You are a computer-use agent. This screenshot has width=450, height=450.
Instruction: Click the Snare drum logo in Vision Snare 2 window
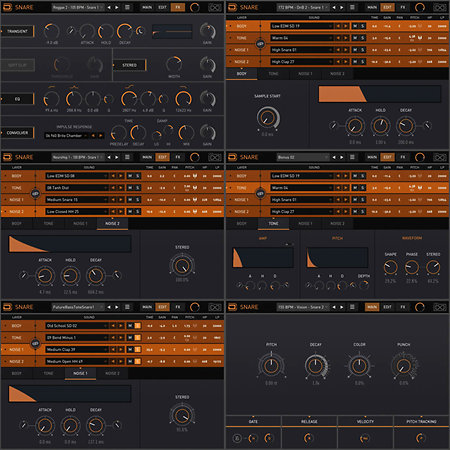tap(233, 307)
